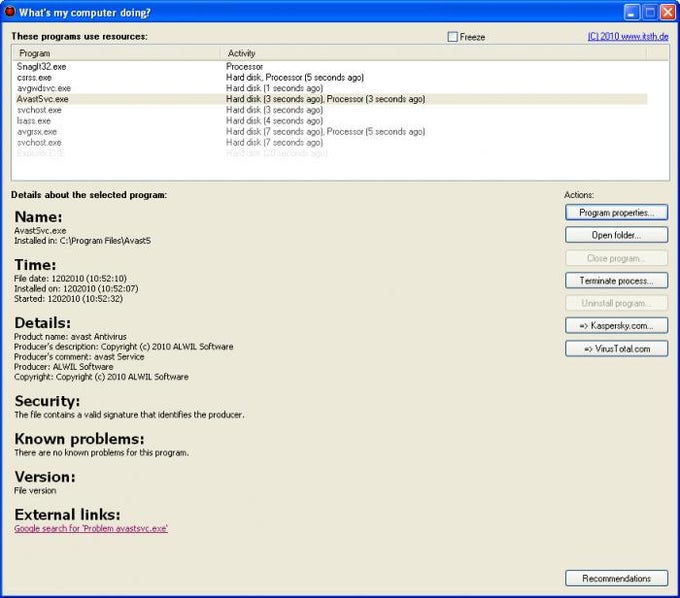
Task: Click the Recommendations button
Action: [616, 578]
